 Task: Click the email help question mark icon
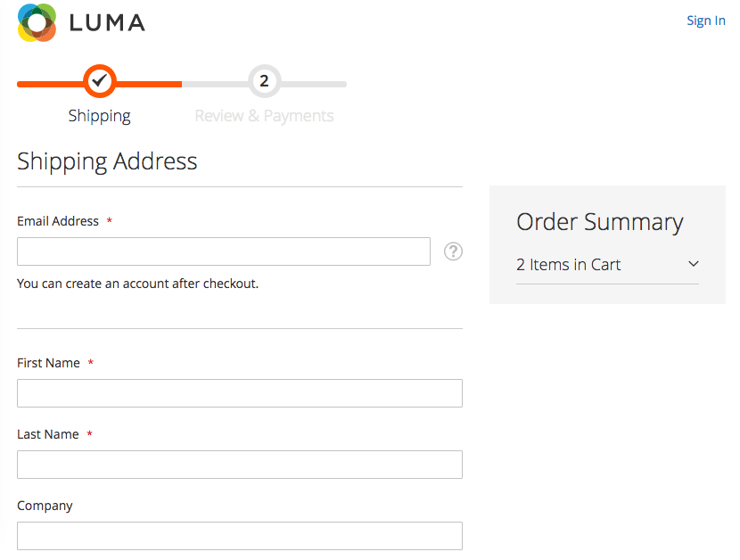tap(453, 251)
